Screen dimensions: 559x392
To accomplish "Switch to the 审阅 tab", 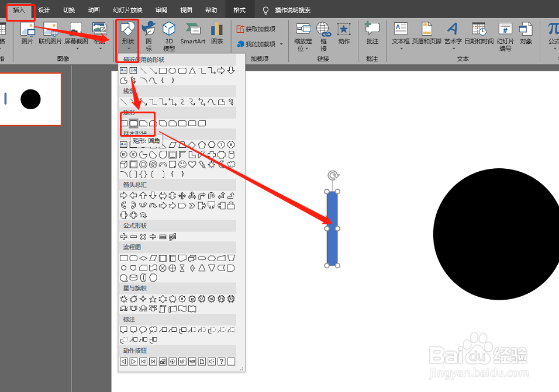I will click(161, 10).
